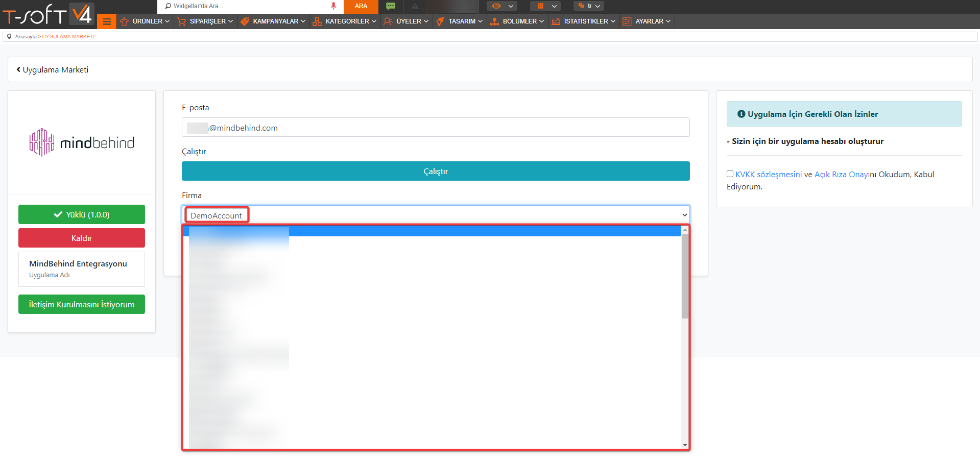
Task: Click İletişim Kurulmasını İstiyorum button
Action: 82,304
